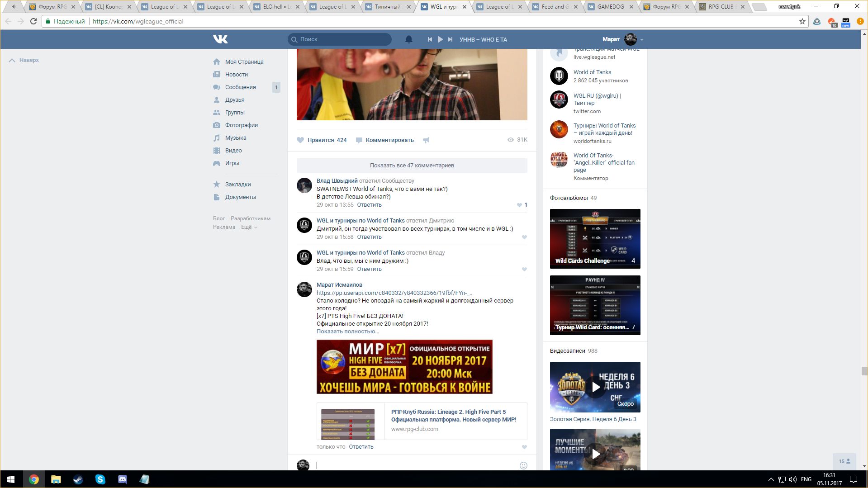Like the post with Нравится 424
The image size is (868, 488).
coord(322,140)
